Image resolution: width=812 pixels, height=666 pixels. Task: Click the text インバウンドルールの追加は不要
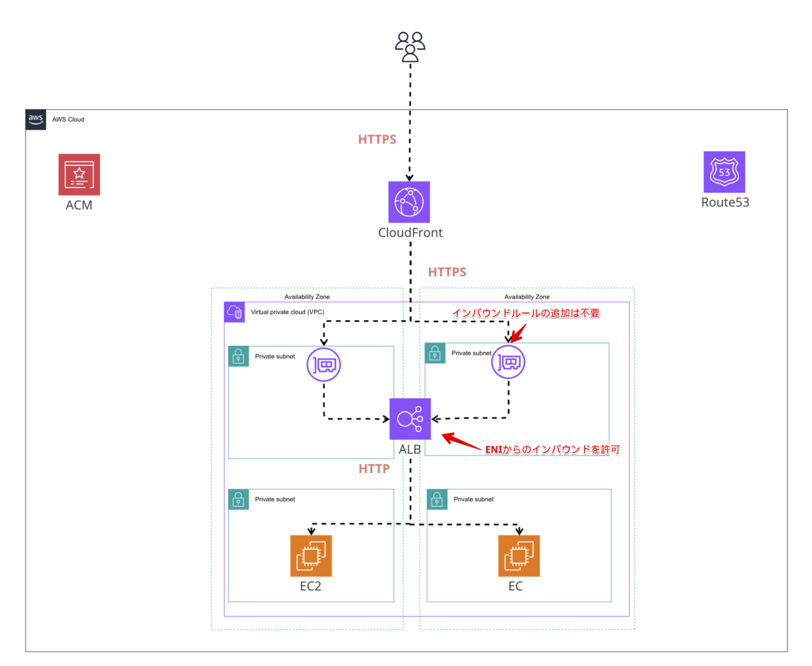[526, 313]
